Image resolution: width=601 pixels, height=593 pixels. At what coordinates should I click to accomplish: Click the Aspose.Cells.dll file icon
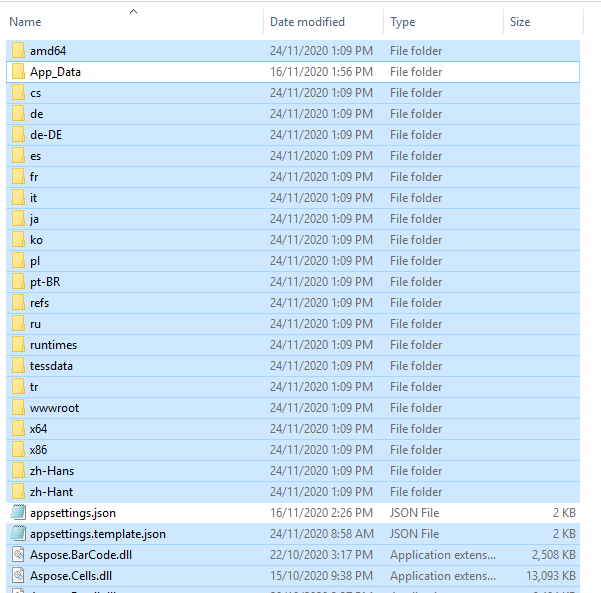[18, 576]
